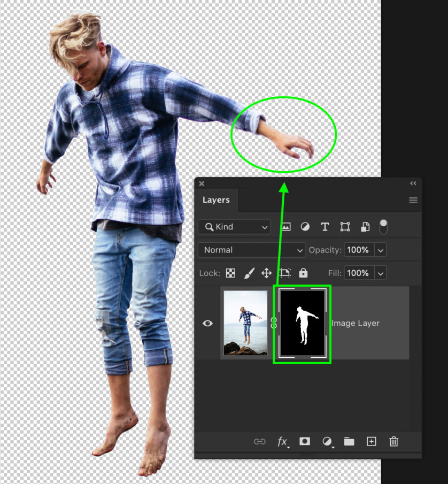Toggle the layer filtering switch

[x=384, y=226]
